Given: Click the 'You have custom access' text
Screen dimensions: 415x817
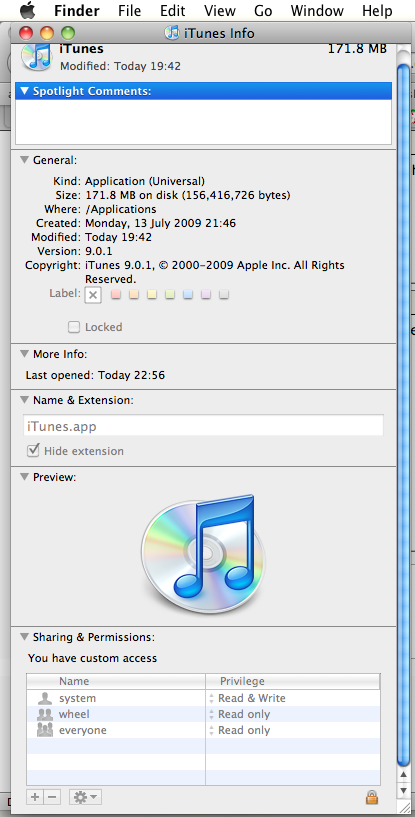Looking at the screenshot, I should [x=92, y=658].
